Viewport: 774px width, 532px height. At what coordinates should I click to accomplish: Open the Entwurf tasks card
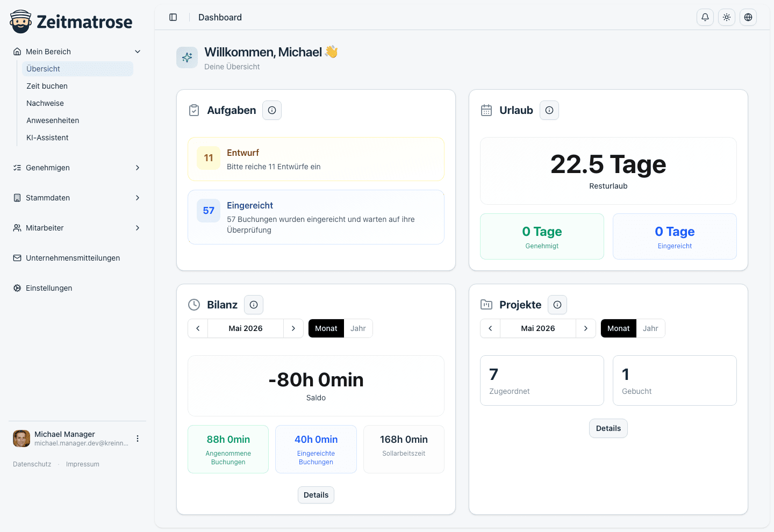click(316, 159)
